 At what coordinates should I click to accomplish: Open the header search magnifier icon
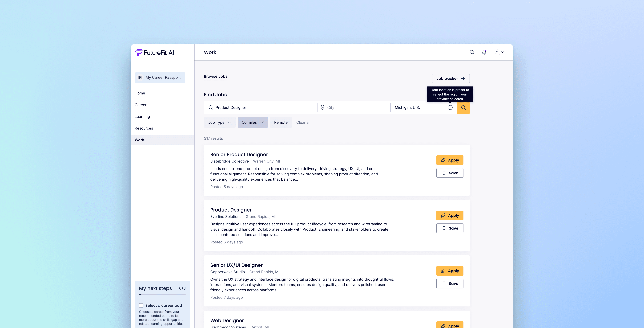pyautogui.click(x=472, y=52)
